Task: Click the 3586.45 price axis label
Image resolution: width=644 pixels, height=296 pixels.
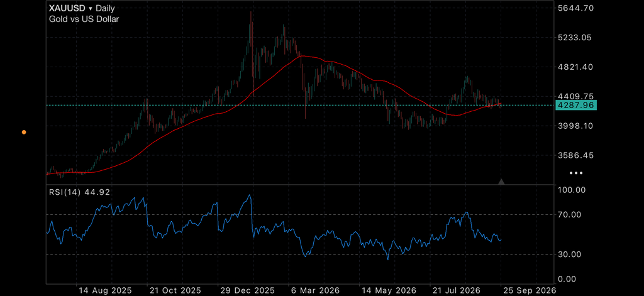Action: click(x=575, y=155)
